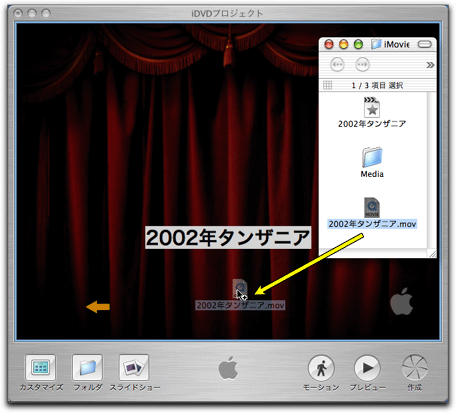The image size is (456, 413).
Task: Open the カスタマイズ (Customize) panel
Action: coord(41,367)
